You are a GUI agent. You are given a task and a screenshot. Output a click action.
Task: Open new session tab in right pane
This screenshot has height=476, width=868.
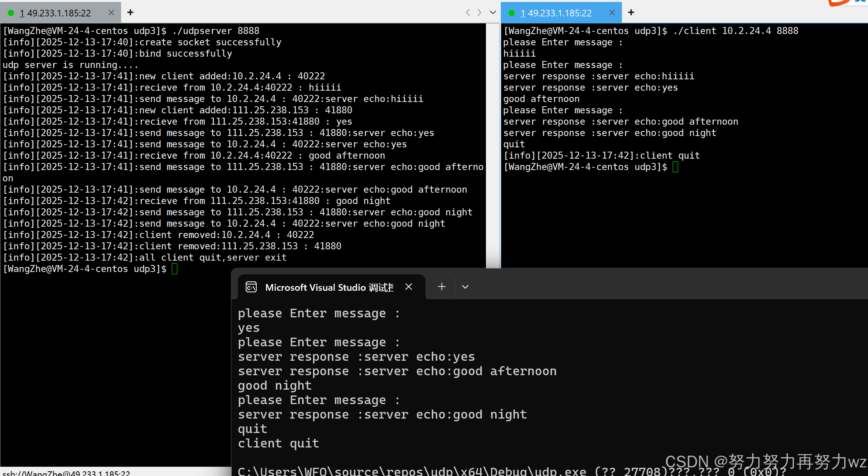coord(631,13)
